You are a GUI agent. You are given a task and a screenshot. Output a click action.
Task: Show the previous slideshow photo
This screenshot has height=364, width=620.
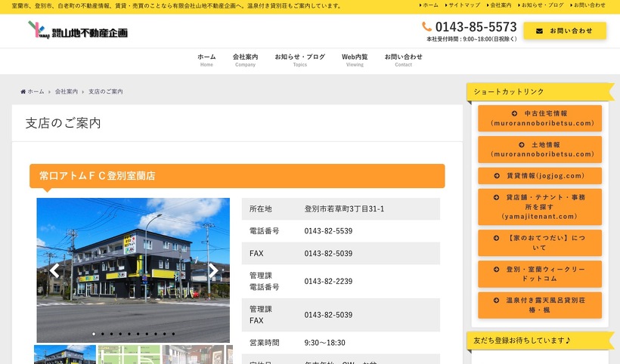tap(54, 270)
